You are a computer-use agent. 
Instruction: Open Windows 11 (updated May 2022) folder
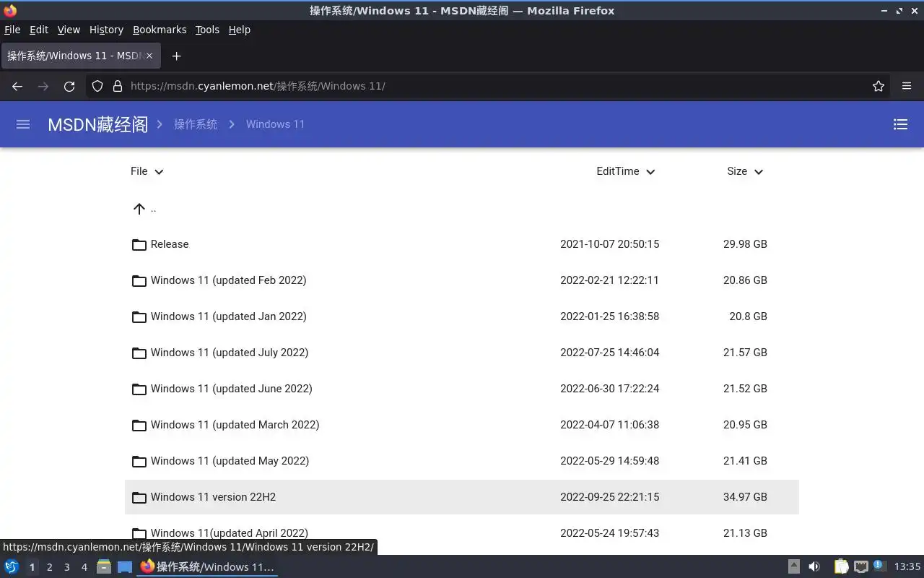(230, 461)
